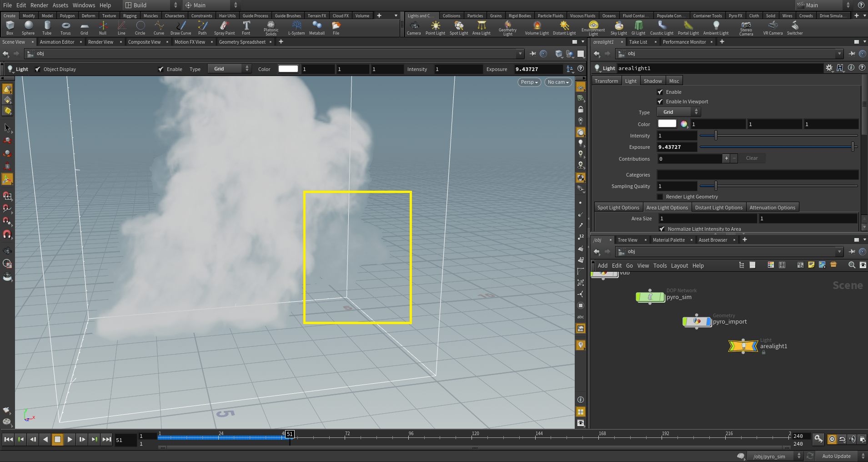The height and width of the screenshot is (462, 868).
Task: Choose the Spray Paint tool
Action: pyautogui.click(x=224, y=28)
